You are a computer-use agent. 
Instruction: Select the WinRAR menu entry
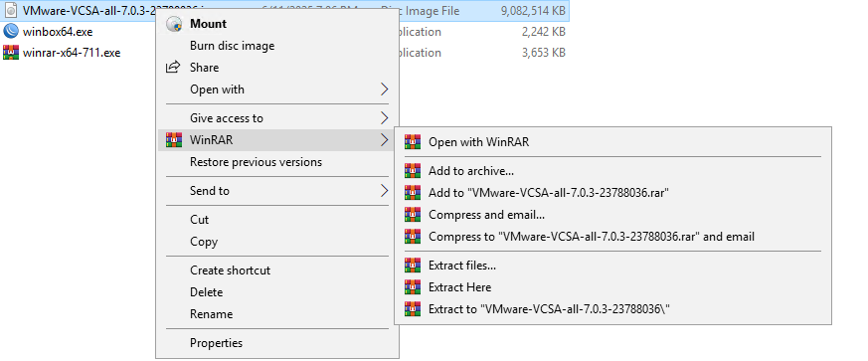click(277, 140)
